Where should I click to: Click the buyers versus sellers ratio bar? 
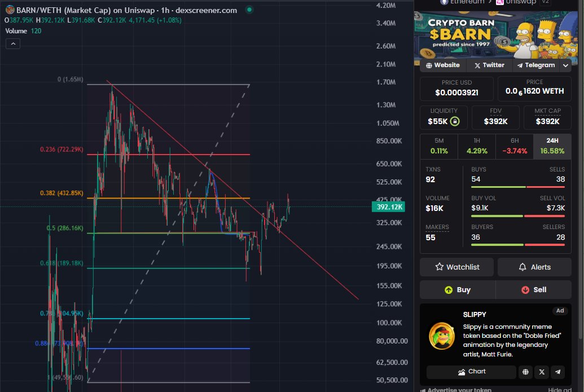coord(518,245)
